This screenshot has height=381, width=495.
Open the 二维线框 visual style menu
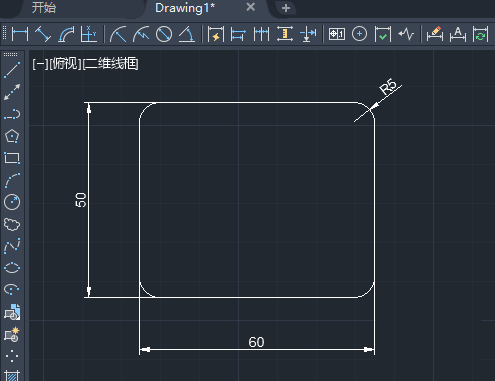pyautogui.click(x=110, y=63)
